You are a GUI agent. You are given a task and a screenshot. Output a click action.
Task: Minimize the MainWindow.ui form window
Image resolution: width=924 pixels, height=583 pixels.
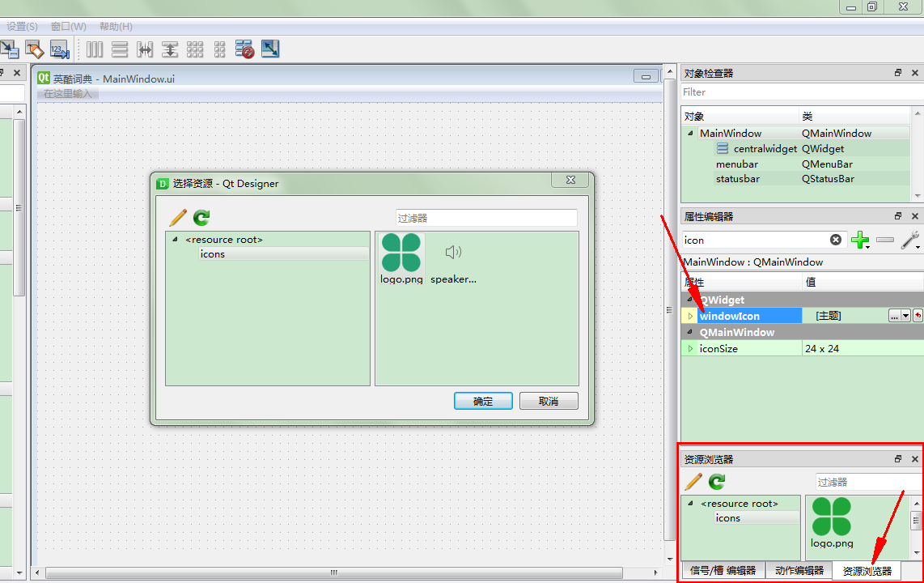646,77
